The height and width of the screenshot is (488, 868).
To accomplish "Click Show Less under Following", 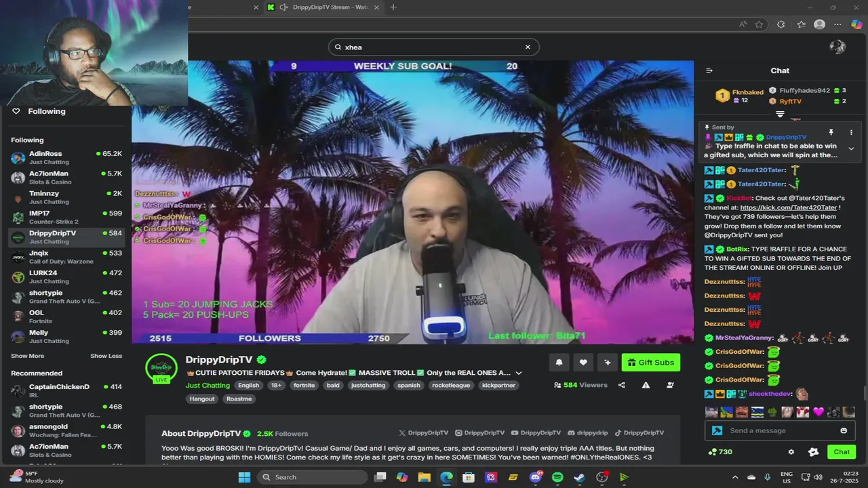I will [106, 356].
